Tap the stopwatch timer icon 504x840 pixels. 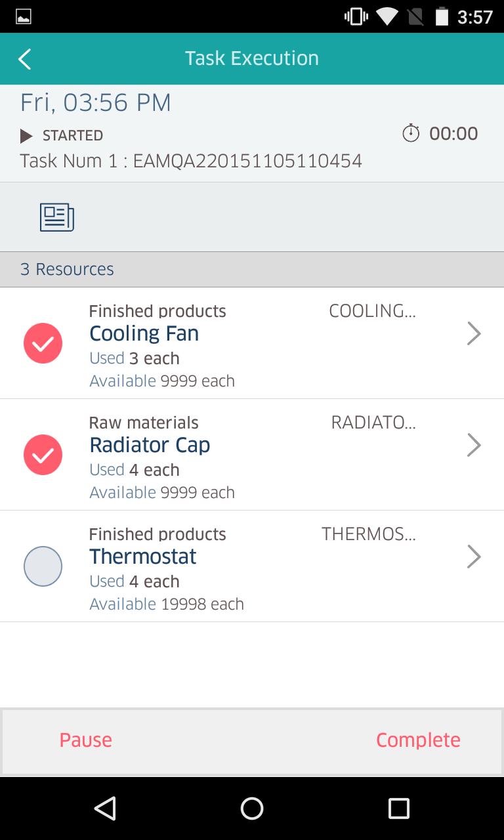point(411,133)
